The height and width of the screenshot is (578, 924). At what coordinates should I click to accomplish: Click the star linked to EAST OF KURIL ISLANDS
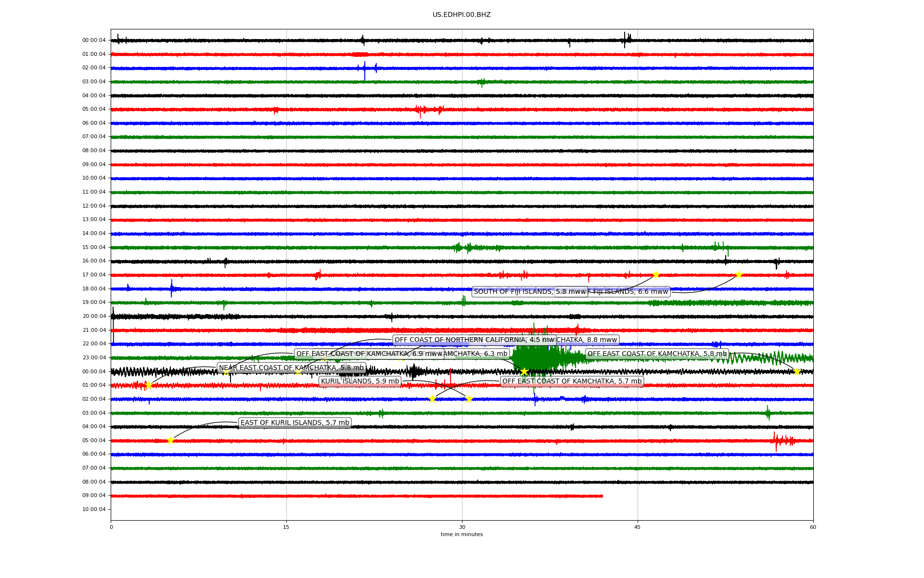170,440
